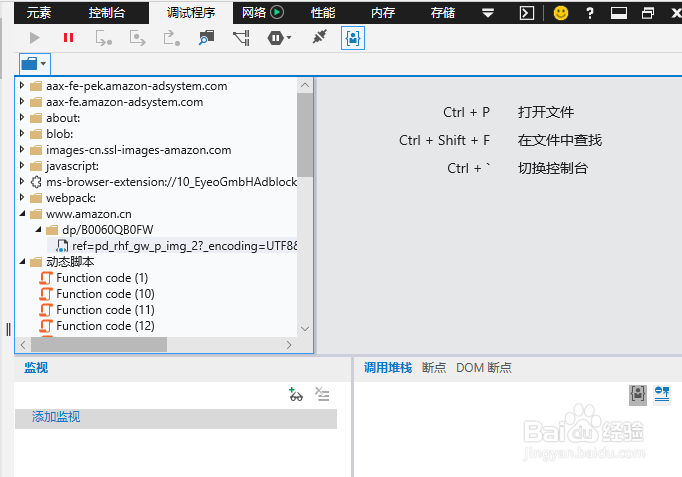This screenshot has height=477, width=682.
Task: Click the horizontal scroll left arrow
Action: [x=23, y=345]
